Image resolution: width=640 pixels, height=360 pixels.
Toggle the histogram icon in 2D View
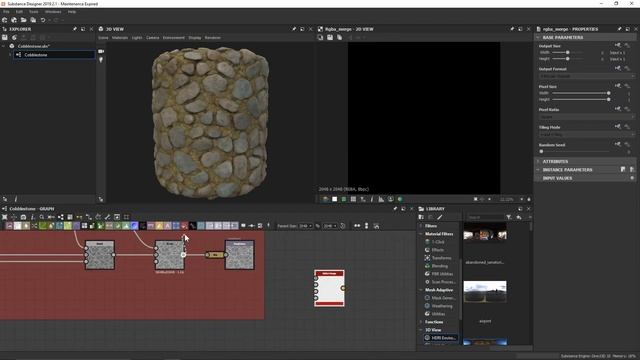pyautogui.click(x=381, y=199)
